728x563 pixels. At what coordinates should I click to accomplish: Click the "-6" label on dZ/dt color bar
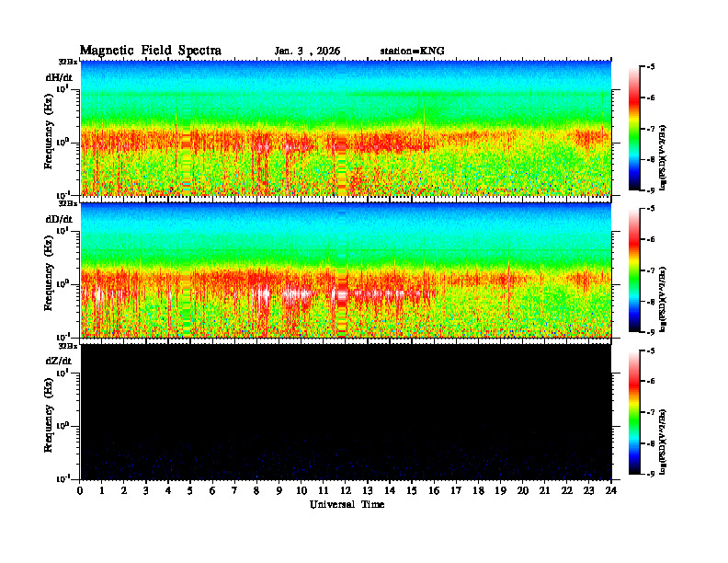click(x=651, y=382)
